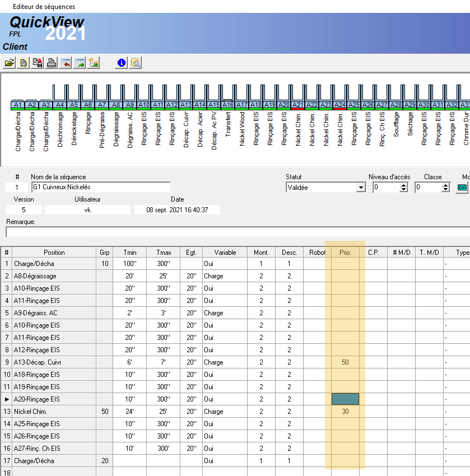Click the highlighted Prio. cell in row 12
The image size is (470, 476).
coord(345,399)
